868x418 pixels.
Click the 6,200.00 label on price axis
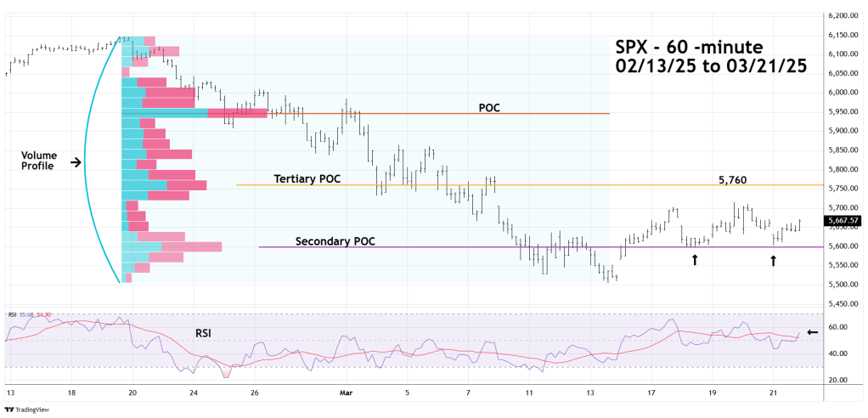pos(843,15)
